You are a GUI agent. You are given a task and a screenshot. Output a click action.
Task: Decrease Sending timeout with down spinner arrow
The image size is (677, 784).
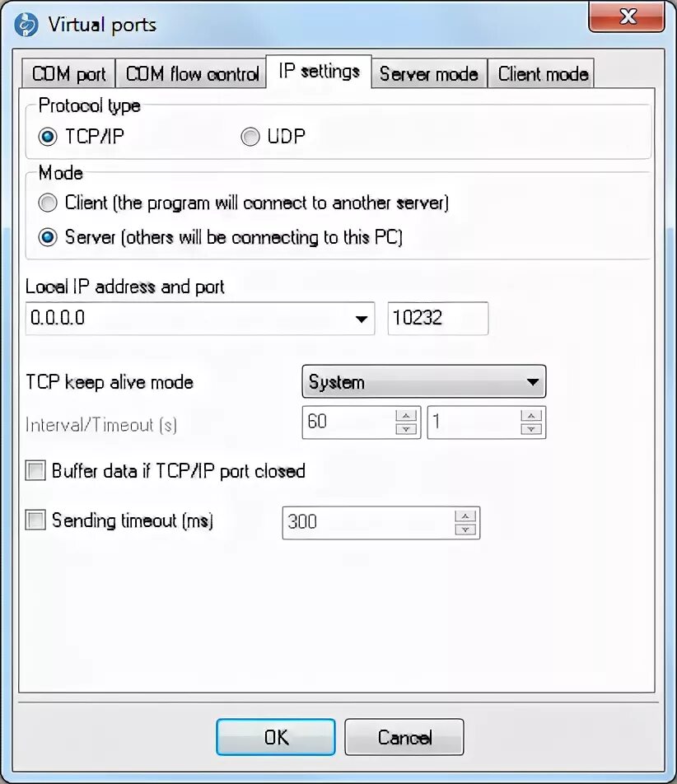tap(465, 530)
